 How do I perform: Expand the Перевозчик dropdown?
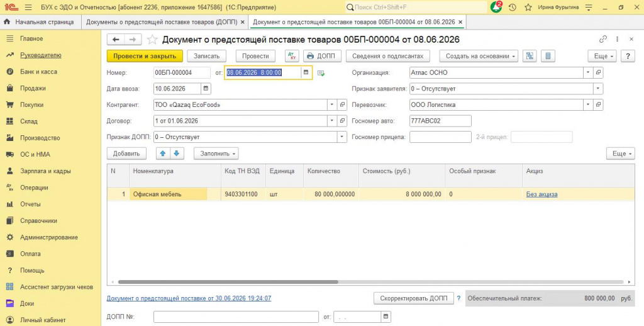tap(588, 105)
